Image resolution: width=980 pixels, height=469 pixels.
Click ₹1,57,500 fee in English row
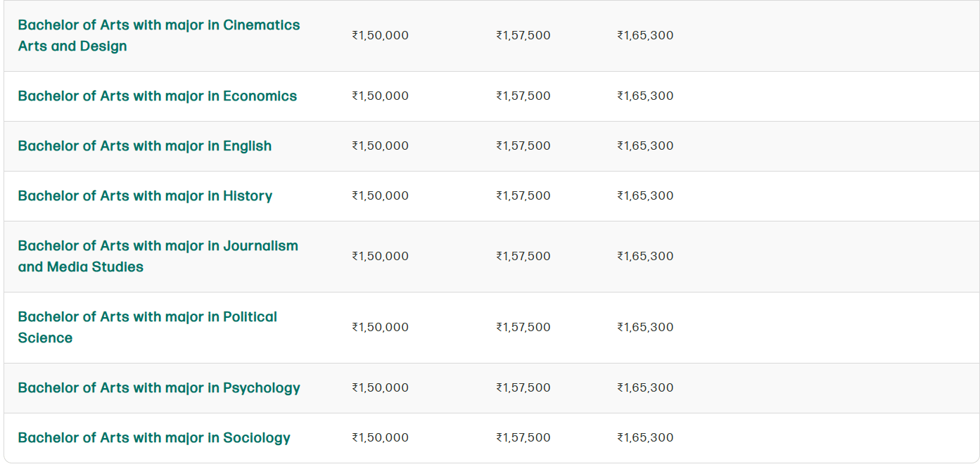click(x=523, y=146)
